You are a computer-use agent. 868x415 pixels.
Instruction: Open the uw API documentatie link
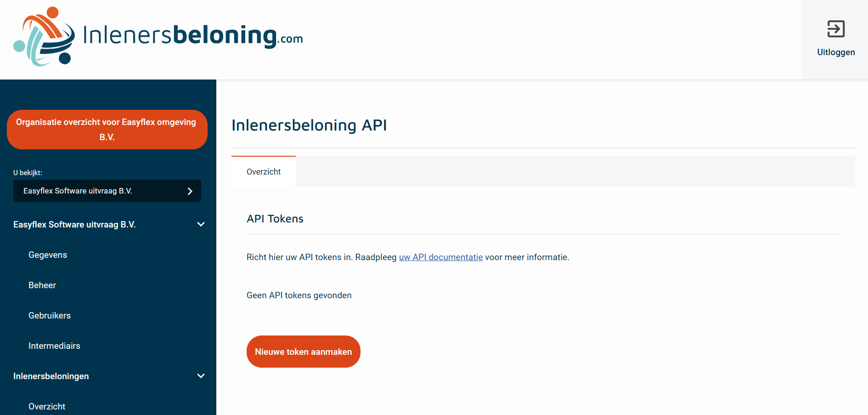click(441, 257)
